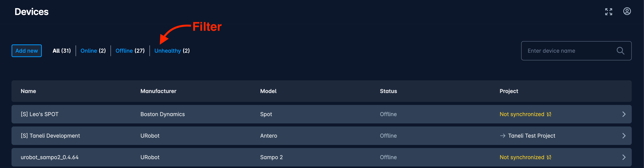Select the All (31) filter tab
The image size is (644, 168).
(61, 51)
